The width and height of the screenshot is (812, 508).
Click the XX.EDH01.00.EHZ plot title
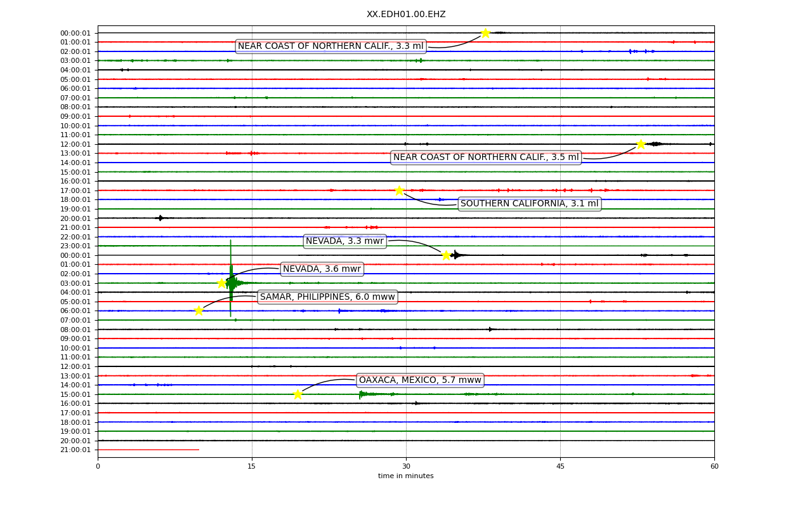406,14
